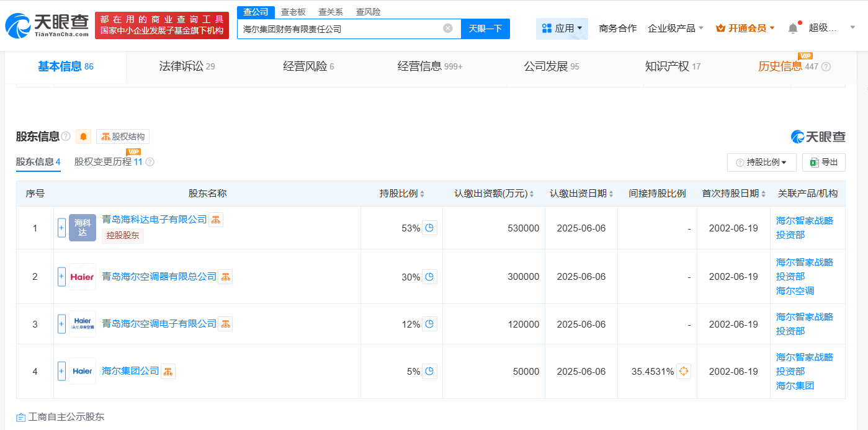Open the 青岛海尔空调器有限总公司 shareholder link
The image size is (868, 430).
159,277
